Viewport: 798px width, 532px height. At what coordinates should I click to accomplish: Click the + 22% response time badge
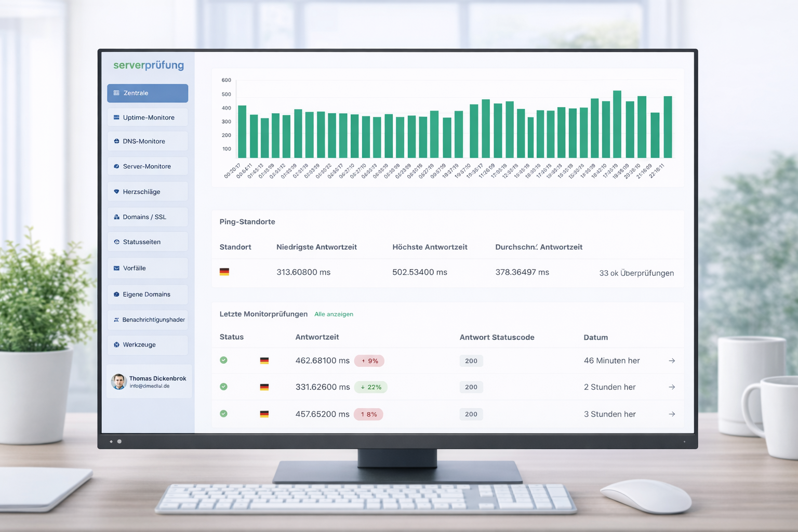[x=371, y=387]
